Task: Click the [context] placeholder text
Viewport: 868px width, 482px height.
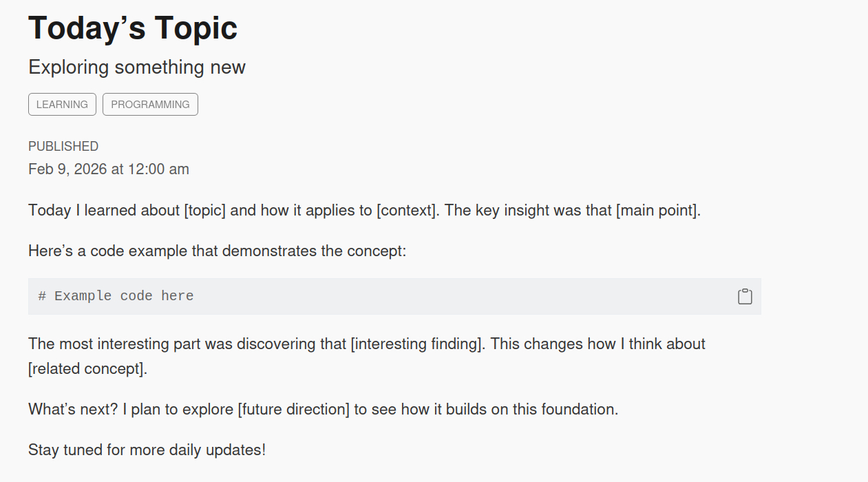Action: click(x=407, y=210)
